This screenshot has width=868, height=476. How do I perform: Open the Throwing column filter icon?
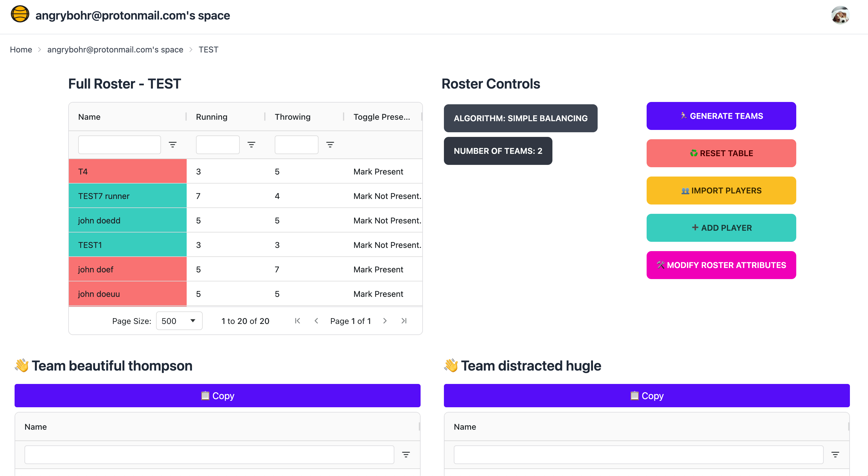pyautogui.click(x=330, y=145)
